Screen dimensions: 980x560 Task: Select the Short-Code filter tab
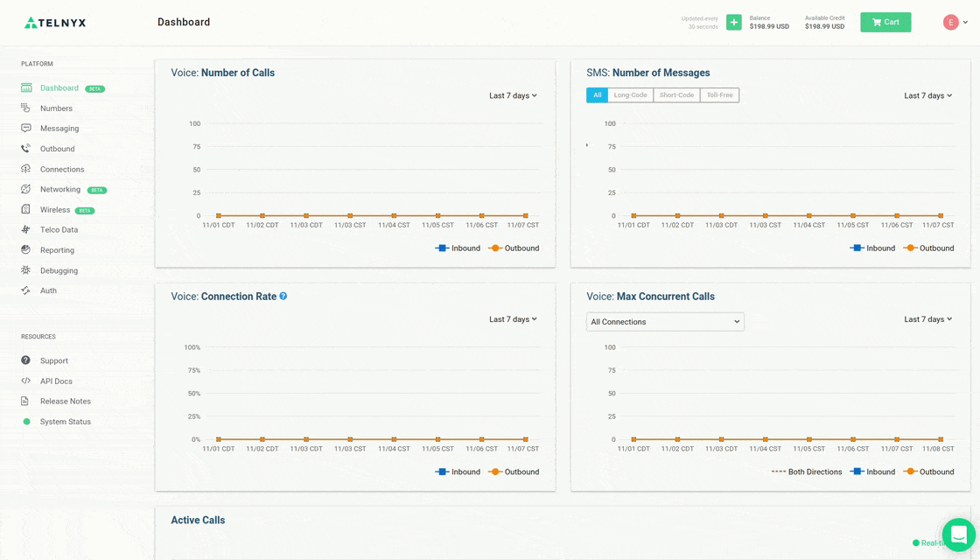pos(677,95)
